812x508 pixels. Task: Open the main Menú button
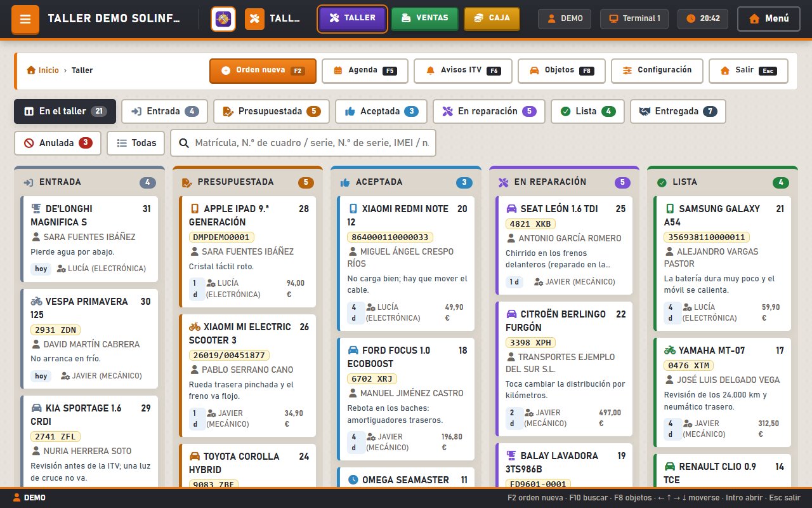click(x=769, y=19)
